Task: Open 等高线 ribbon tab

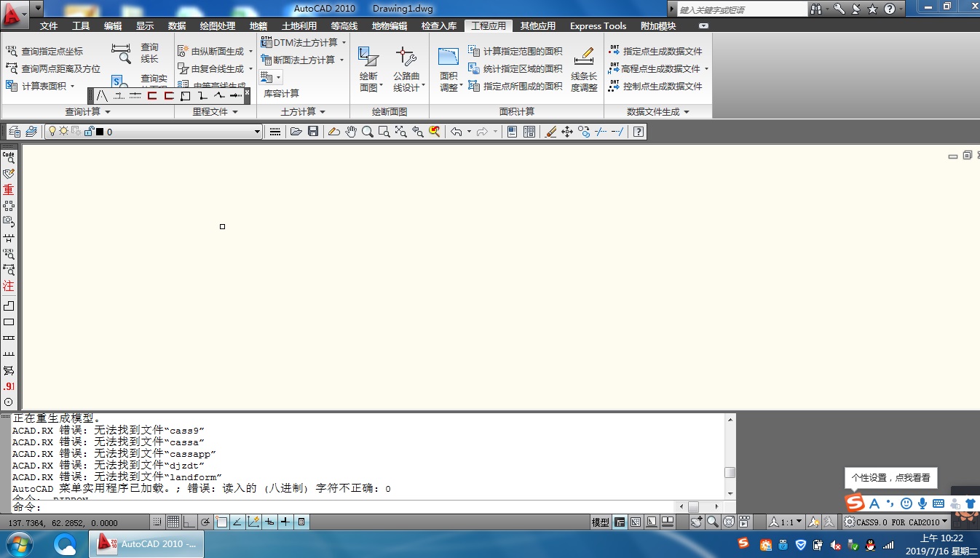Action: 344,25
